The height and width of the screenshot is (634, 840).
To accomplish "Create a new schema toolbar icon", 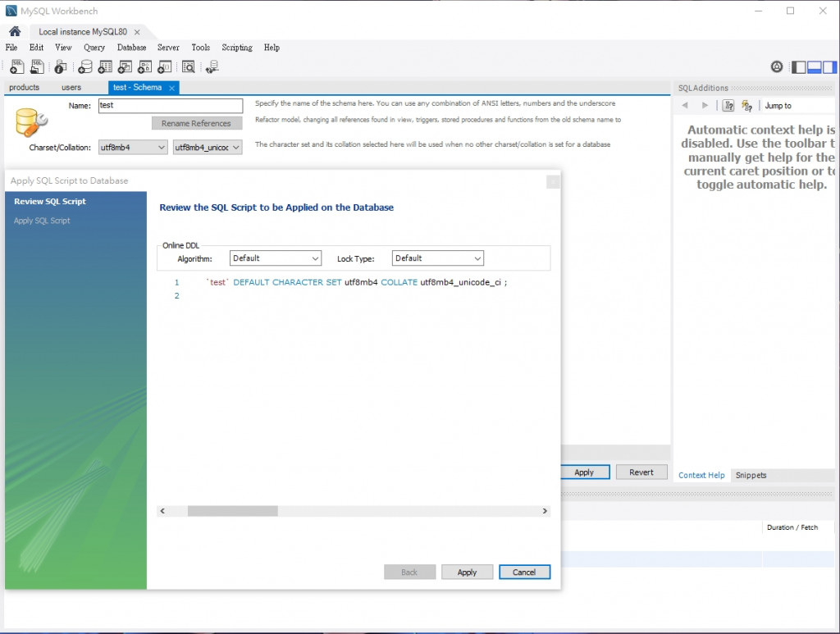I will (85, 67).
